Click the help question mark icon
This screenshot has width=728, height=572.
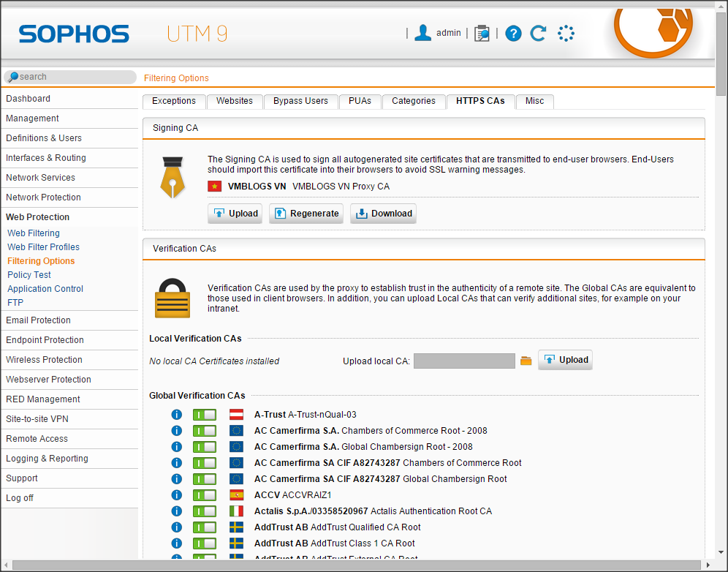click(x=513, y=33)
